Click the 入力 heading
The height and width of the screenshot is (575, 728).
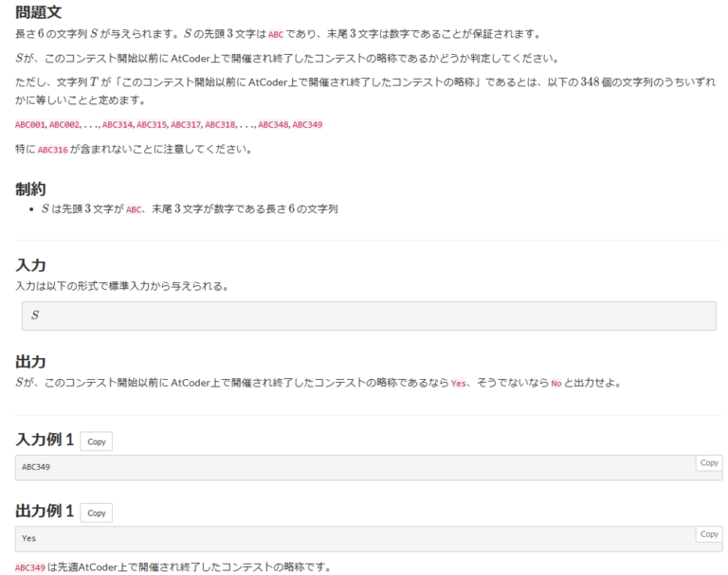(x=30, y=265)
